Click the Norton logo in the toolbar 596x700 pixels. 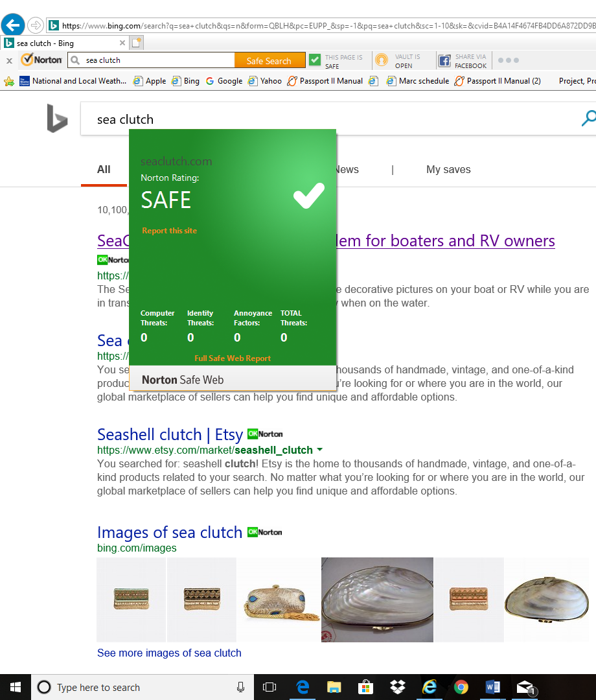(42, 60)
